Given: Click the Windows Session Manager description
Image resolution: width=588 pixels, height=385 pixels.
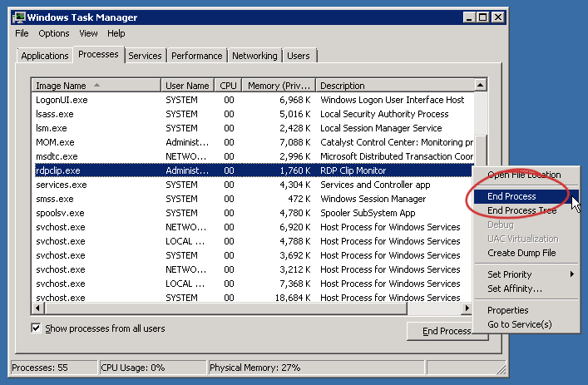Looking at the screenshot, I should click(x=373, y=199).
